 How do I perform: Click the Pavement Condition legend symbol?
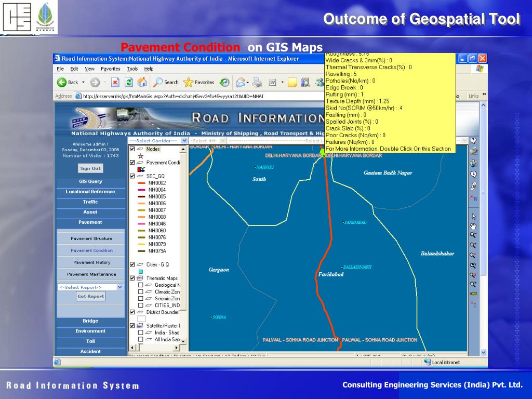pos(141,169)
